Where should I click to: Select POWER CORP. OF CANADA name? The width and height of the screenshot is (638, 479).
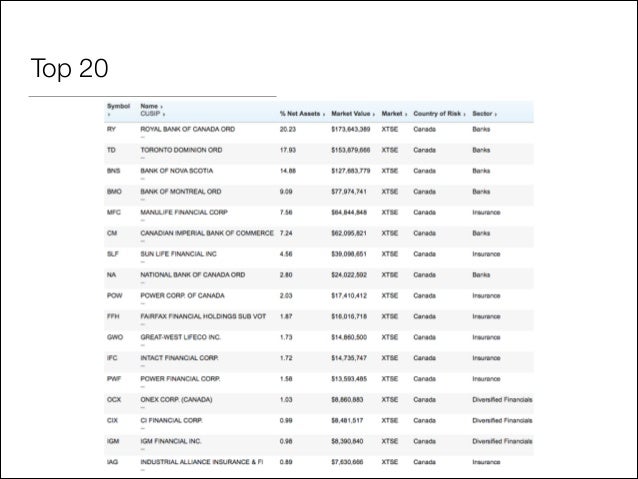182,296
